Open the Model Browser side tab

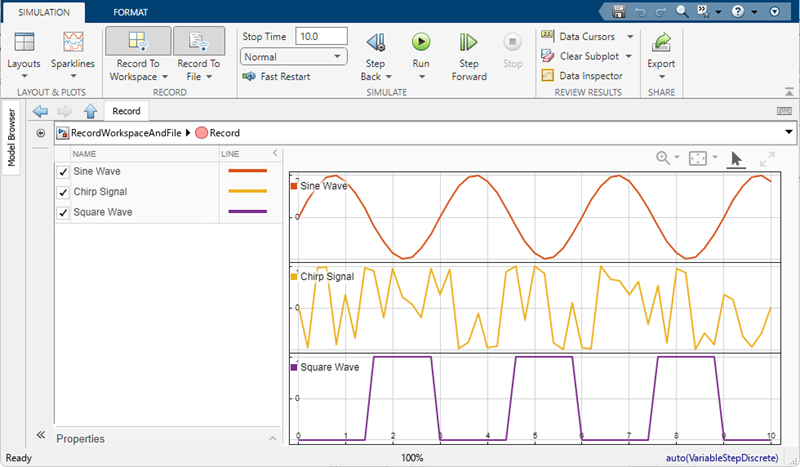[11, 138]
